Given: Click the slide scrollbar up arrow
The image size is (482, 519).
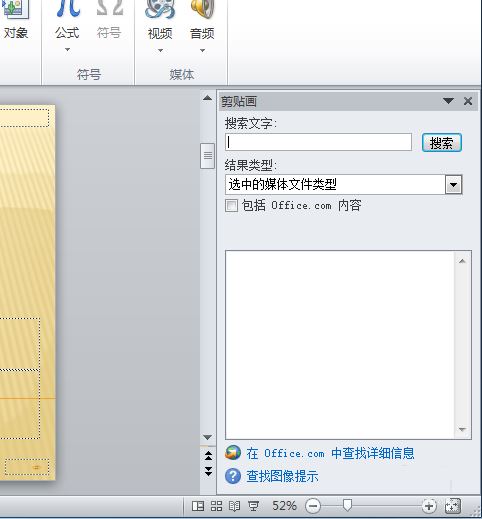Looking at the screenshot, I should click(x=207, y=98).
